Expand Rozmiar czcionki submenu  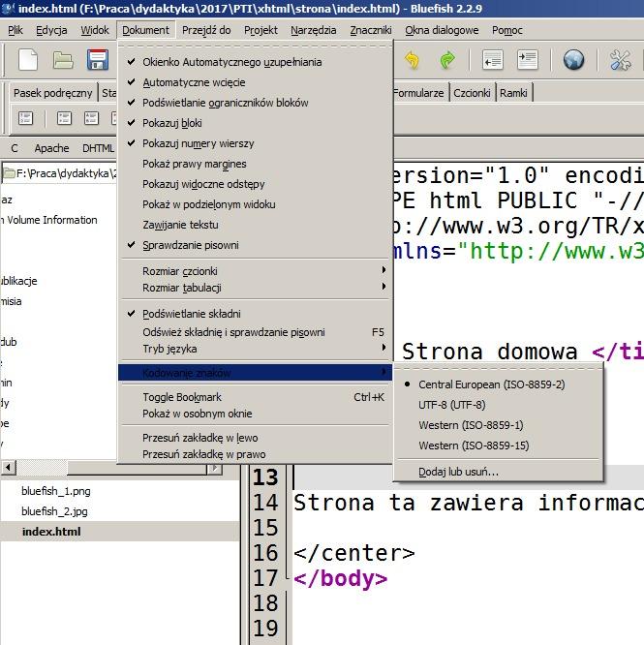(255, 271)
